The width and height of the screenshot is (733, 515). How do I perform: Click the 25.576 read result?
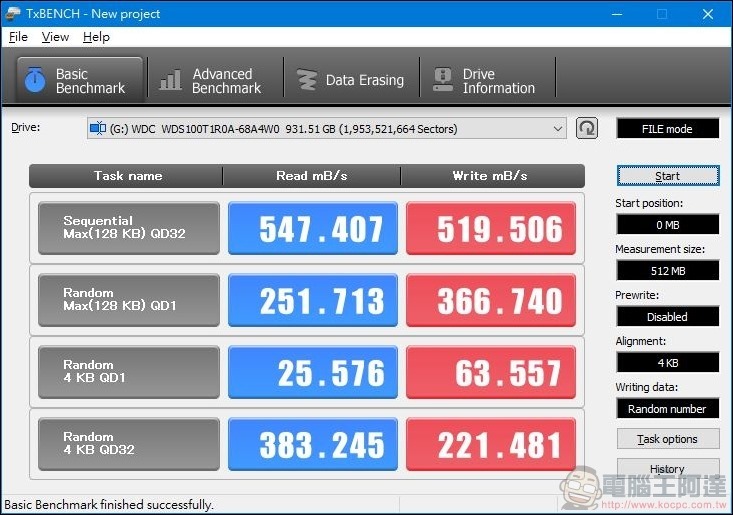313,372
